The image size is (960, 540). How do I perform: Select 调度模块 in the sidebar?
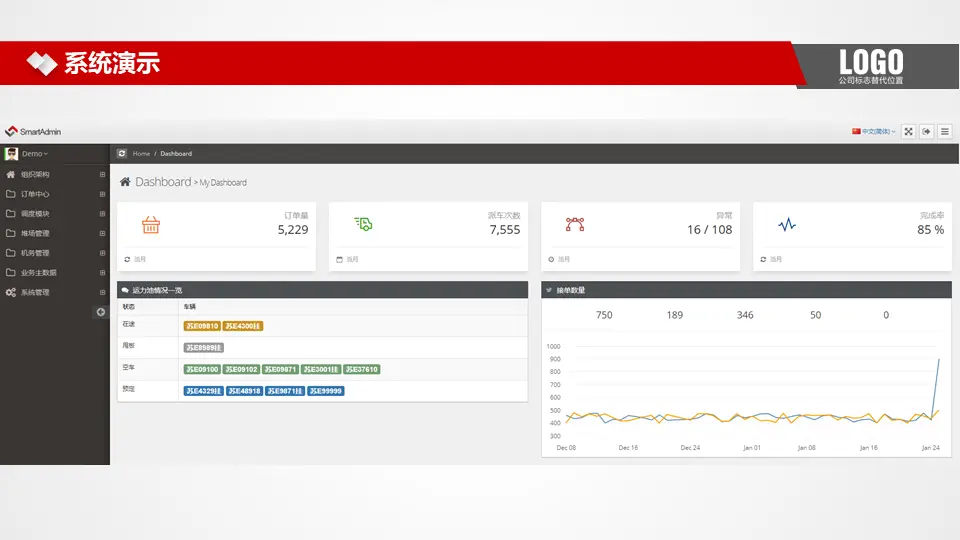[x=35, y=213]
